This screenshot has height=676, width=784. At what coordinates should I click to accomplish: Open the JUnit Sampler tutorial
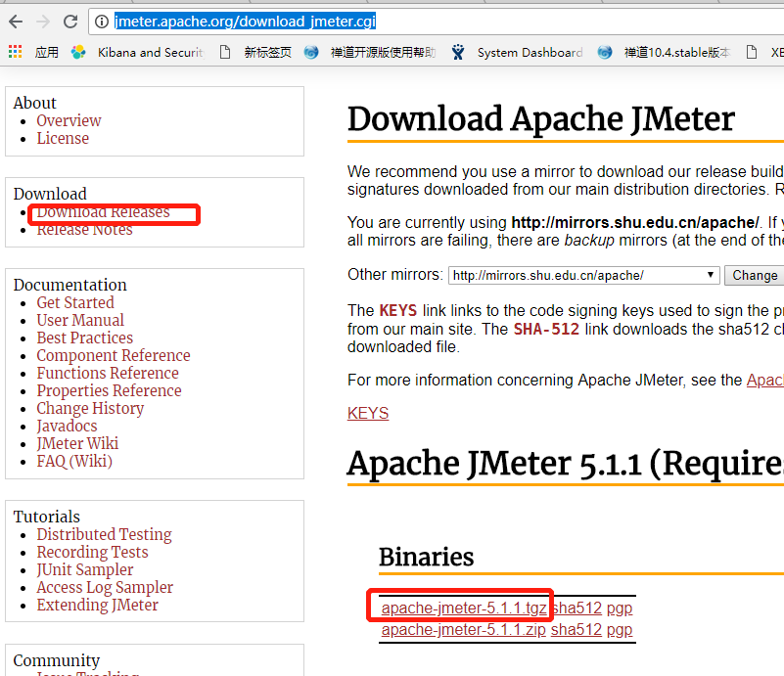(85, 570)
